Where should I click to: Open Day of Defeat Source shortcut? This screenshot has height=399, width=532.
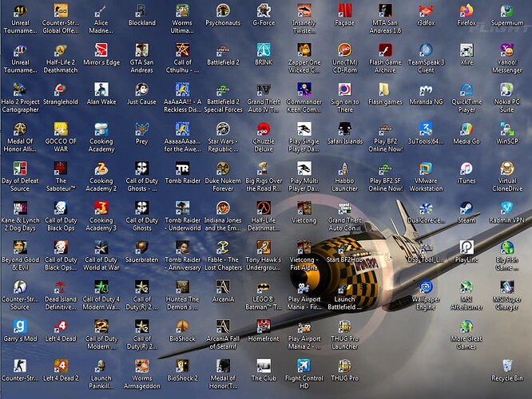coord(20,178)
